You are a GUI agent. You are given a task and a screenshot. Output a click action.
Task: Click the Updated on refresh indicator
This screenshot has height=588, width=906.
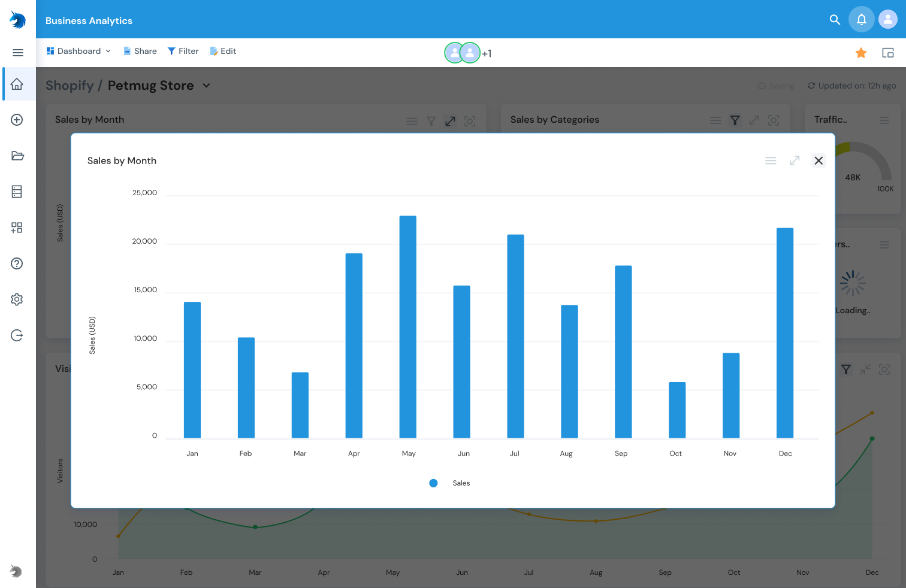coord(851,86)
